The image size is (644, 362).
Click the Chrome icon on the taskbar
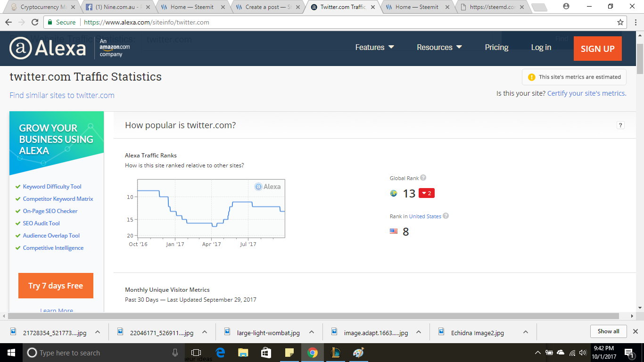tap(312, 353)
